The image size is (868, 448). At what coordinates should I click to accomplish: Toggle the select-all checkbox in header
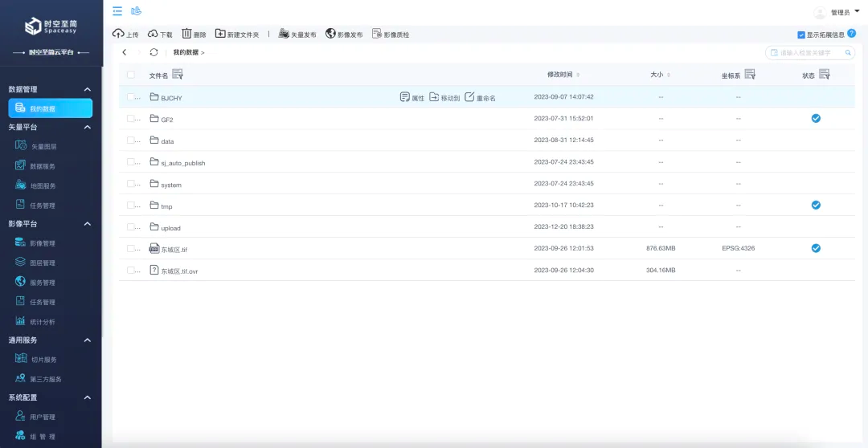pyautogui.click(x=131, y=75)
